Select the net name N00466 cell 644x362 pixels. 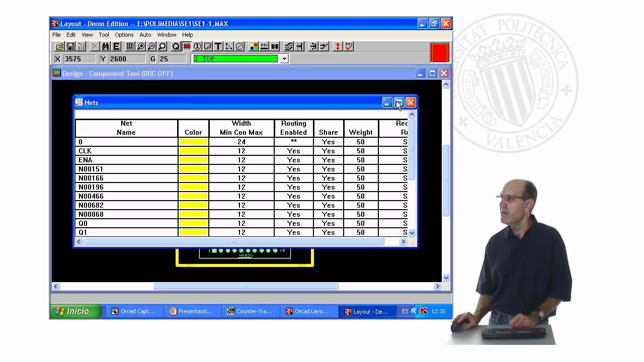[x=126, y=196]
